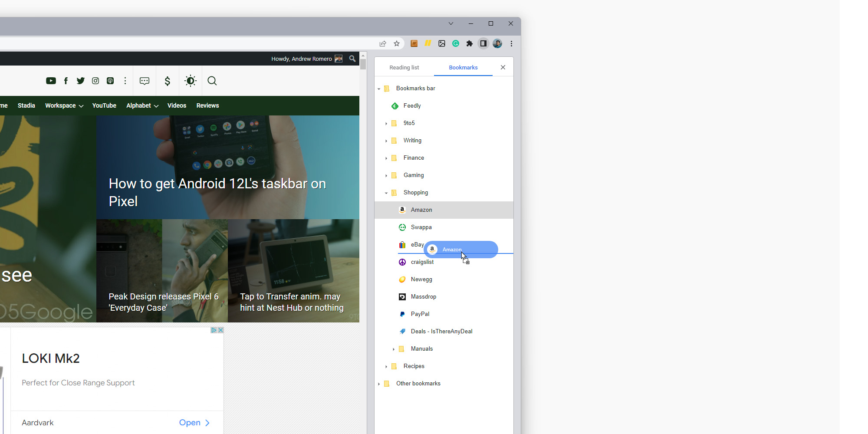Click the dollar sign deals icon
868x434 pixels.
pyautogui.click(x=167, y=81)
